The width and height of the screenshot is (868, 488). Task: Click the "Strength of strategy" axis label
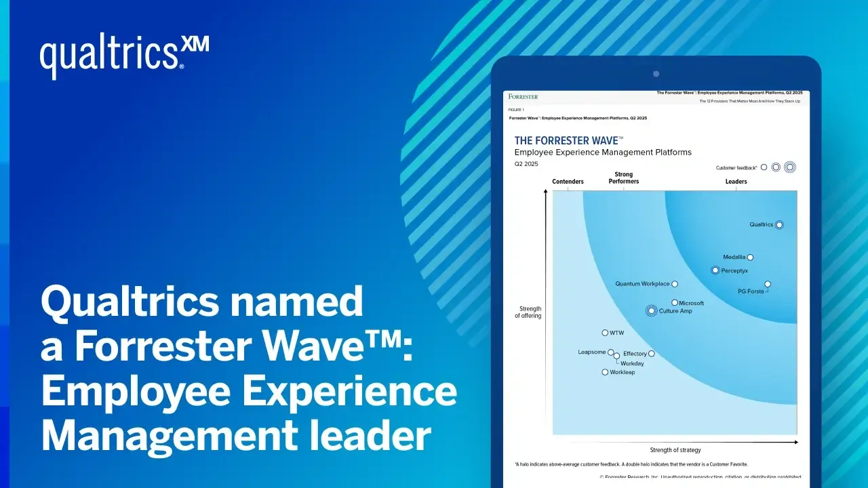675,450
